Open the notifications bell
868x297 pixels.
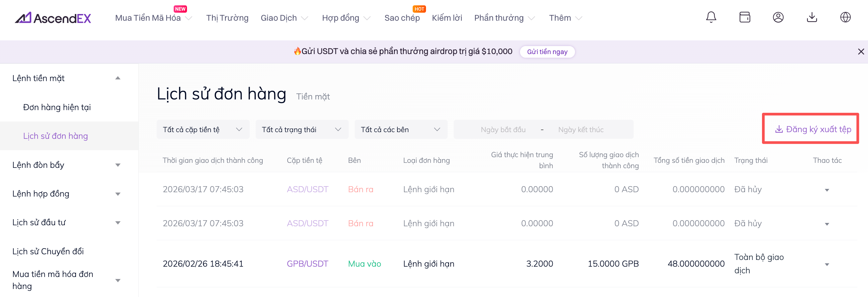(711, 17)
